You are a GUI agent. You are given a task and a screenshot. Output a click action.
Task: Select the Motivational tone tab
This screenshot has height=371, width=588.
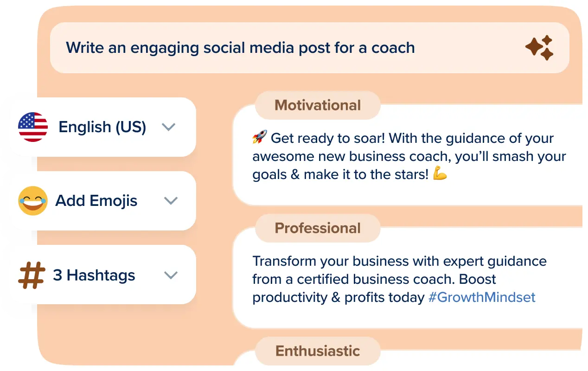318,105
